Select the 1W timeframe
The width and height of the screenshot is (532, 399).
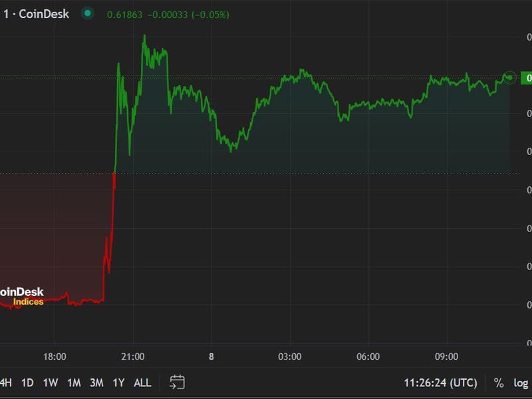(52, 383)
